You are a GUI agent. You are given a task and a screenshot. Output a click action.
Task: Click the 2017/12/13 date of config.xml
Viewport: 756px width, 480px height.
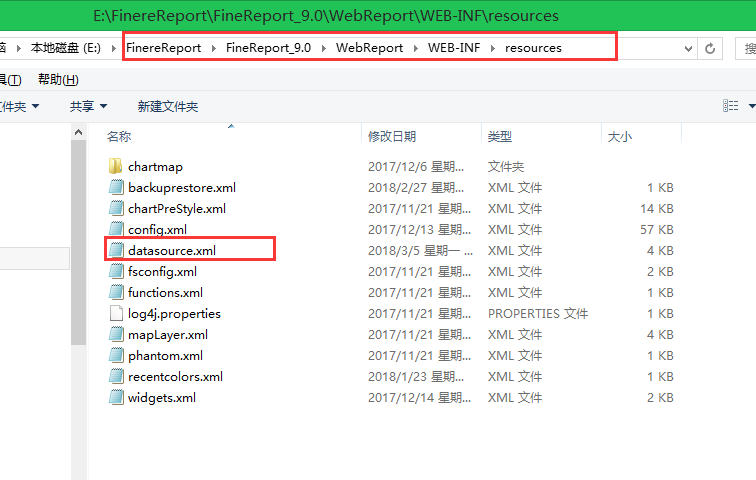click(419, 229)
